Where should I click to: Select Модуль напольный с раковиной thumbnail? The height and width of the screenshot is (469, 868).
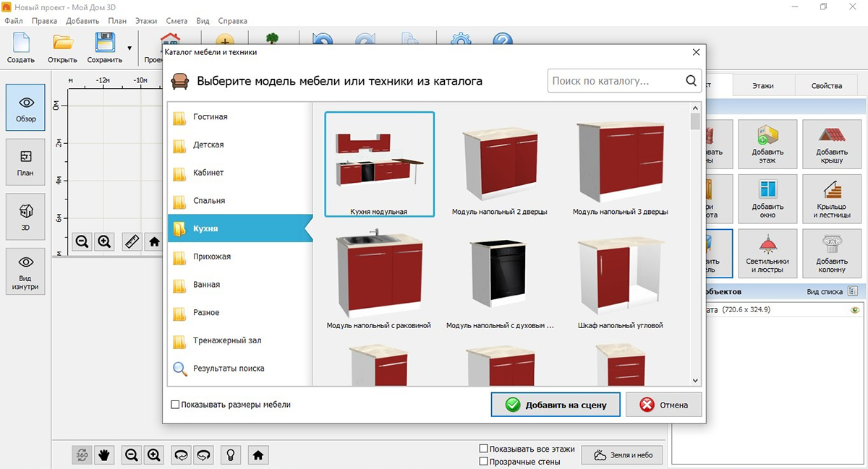point(379,278)
